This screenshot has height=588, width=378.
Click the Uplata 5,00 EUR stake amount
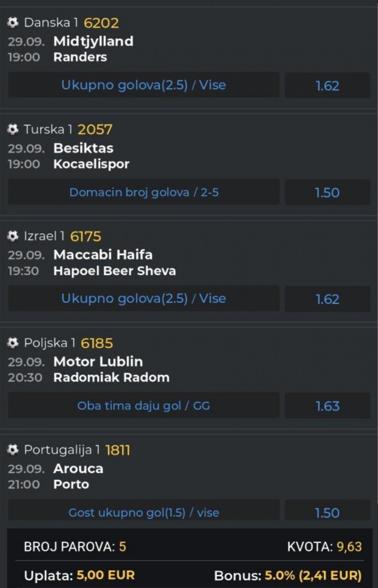106,575
